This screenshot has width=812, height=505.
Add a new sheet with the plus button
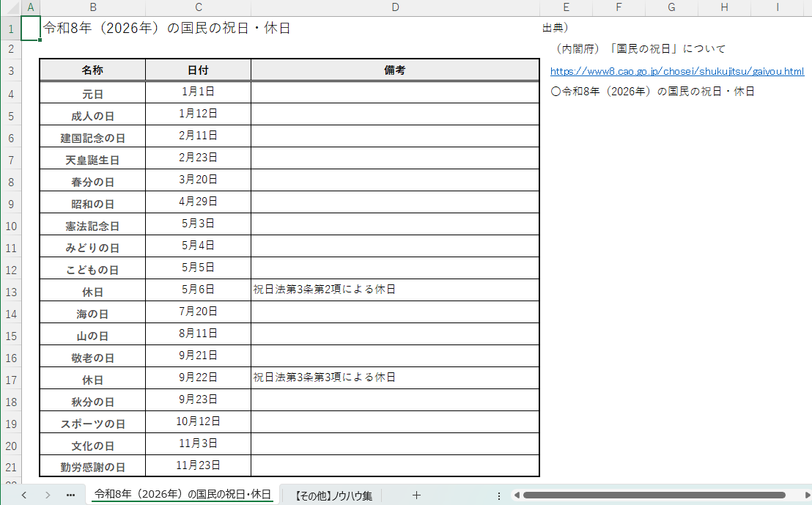pos(416,495)
